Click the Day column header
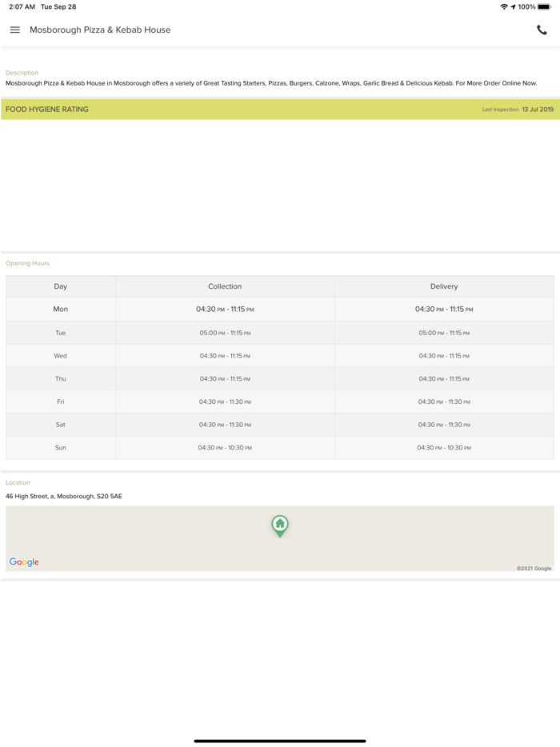The image size is (560, 747). coord(61,286)
